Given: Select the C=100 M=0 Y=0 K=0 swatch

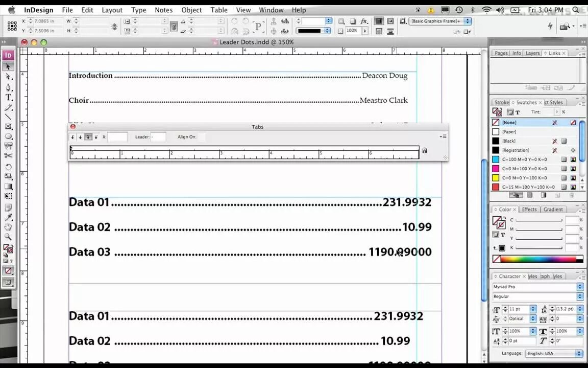Looking at the screenshot, I should [534, 159].
